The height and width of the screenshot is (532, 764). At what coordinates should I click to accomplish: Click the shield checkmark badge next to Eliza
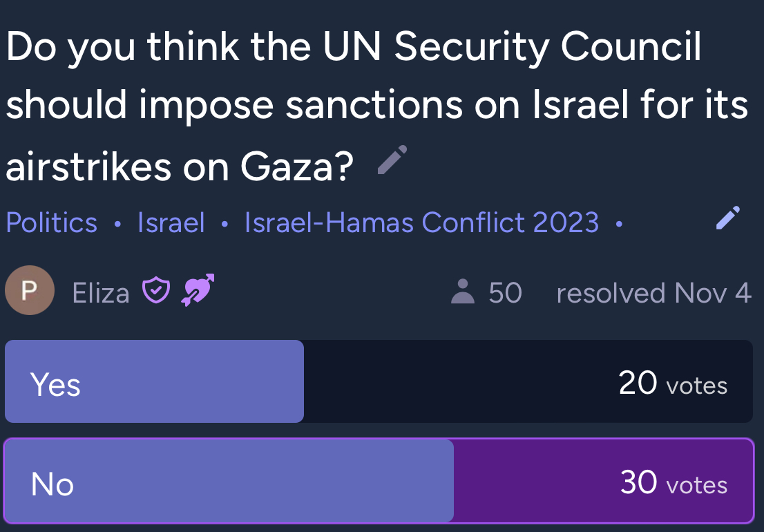pyautogui.click(x=156, y=290)
